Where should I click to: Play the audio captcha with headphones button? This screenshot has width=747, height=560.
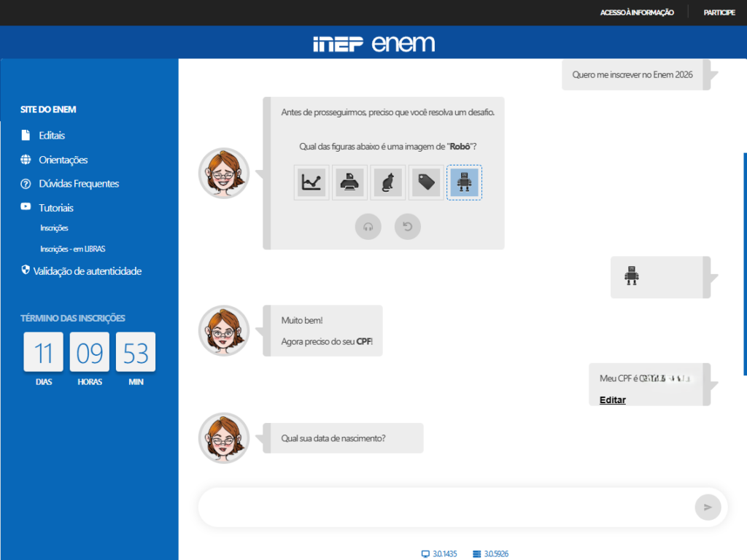click(x=368, y=227)
